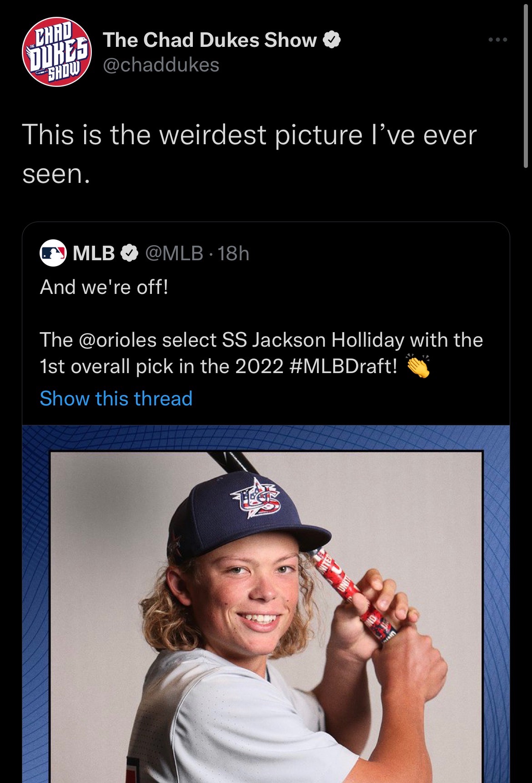Tap the verified badge next to MLB

coord(129,253)
